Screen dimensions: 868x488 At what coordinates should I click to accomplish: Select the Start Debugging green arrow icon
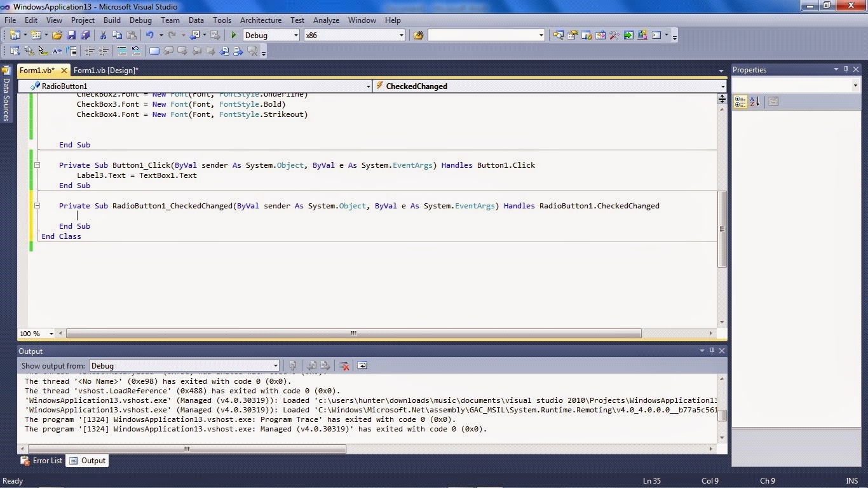click(234, 35)
